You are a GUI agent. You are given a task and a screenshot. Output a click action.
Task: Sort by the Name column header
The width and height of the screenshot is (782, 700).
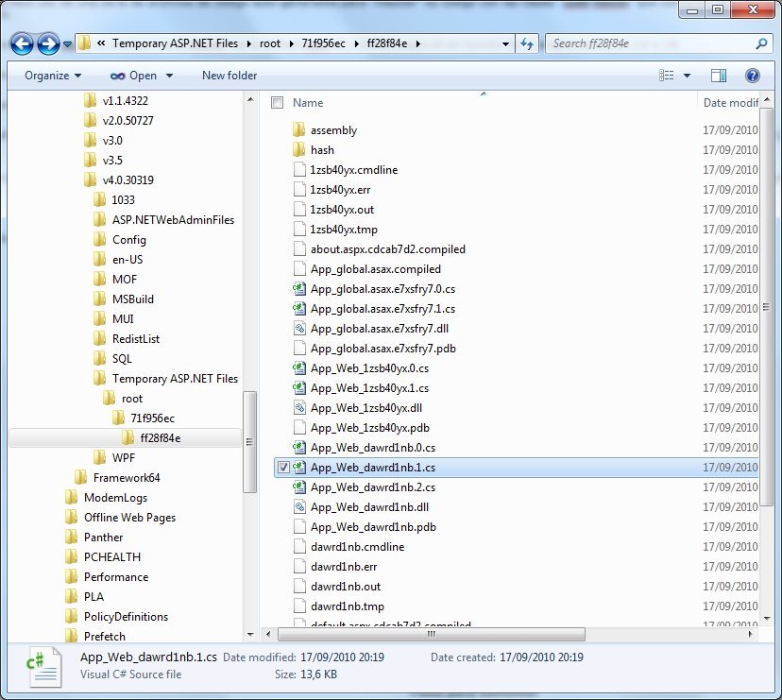tap(308, 103)
